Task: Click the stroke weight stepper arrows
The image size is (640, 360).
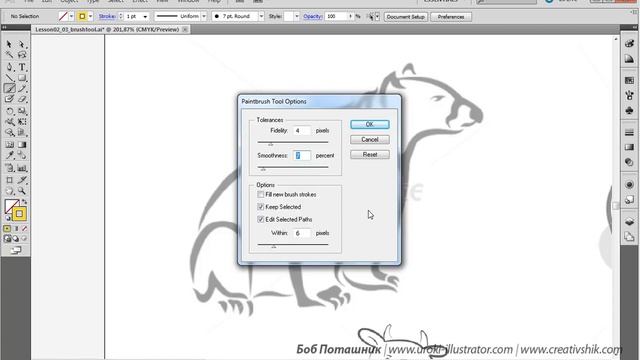Action: click(121, 16)
